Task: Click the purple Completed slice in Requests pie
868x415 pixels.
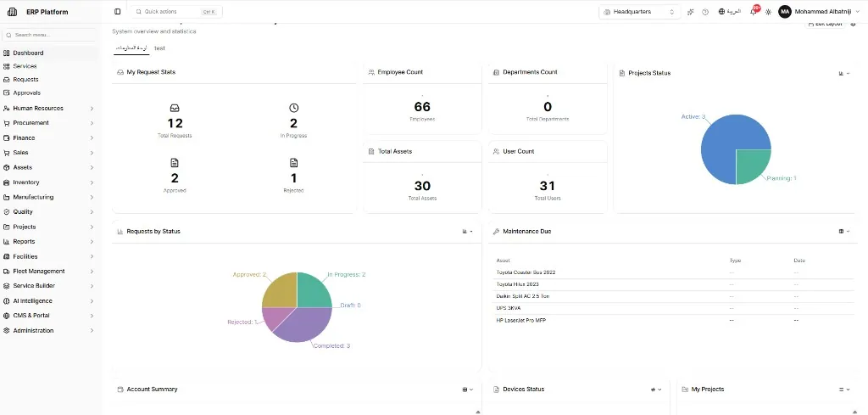Action: tap(303, 327)
